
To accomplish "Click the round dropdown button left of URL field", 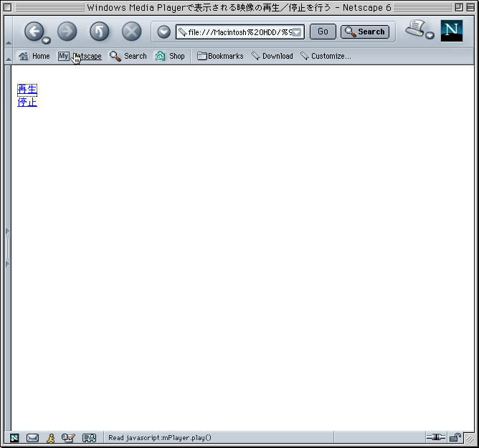I will click(x=164, y=32).
